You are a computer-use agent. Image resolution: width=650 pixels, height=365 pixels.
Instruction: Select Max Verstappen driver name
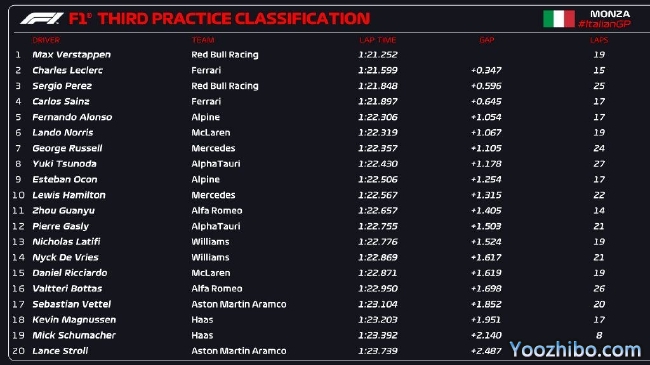click(x=71, y=55)
